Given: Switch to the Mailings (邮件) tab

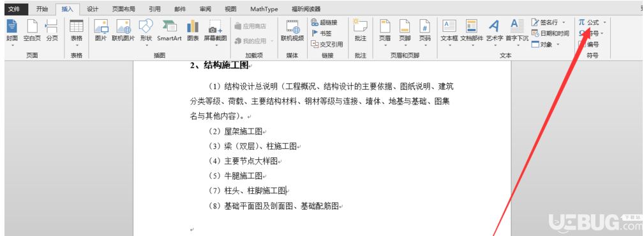Looking at the screenshot, I should (x=180, y=9).
